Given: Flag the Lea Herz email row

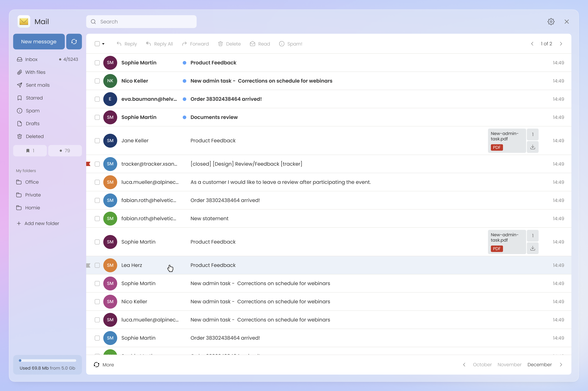Looking at the screenshot, I should (x=88, y=265).
